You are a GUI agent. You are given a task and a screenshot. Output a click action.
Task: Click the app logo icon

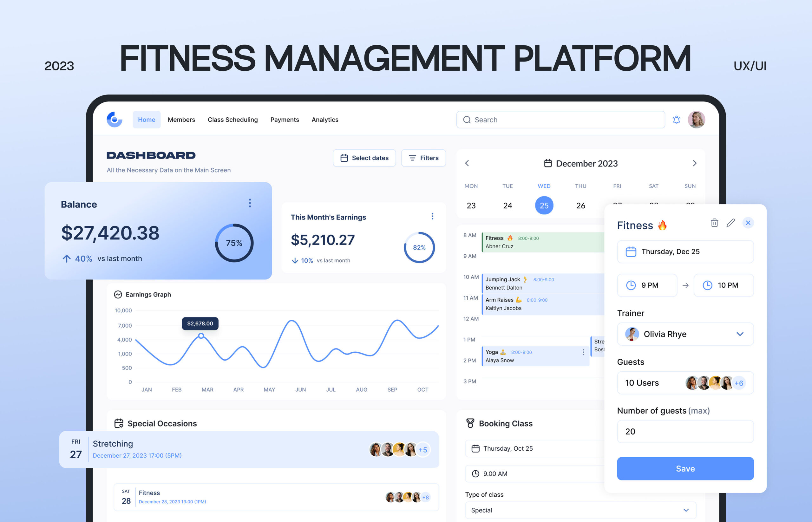(x=114, y=119)
